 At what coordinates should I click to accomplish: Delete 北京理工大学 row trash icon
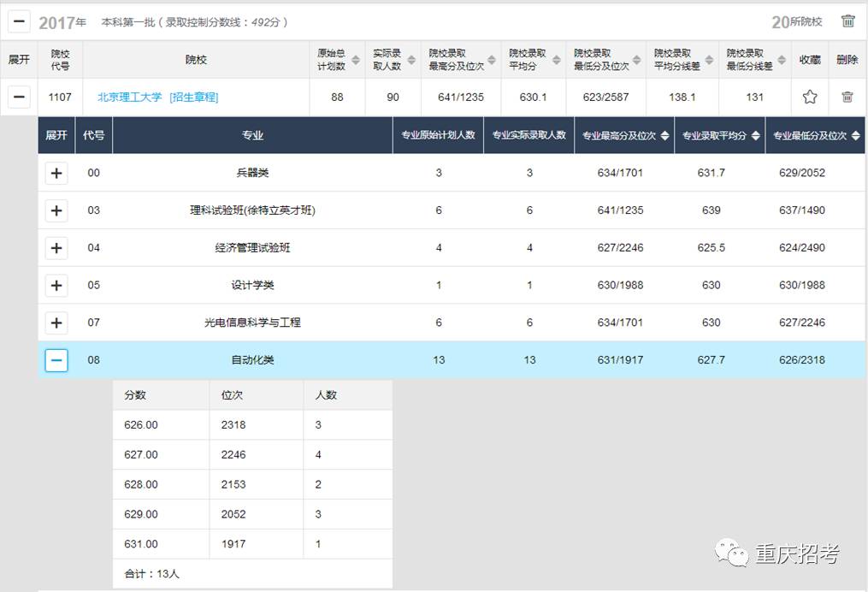pos(847,97)
